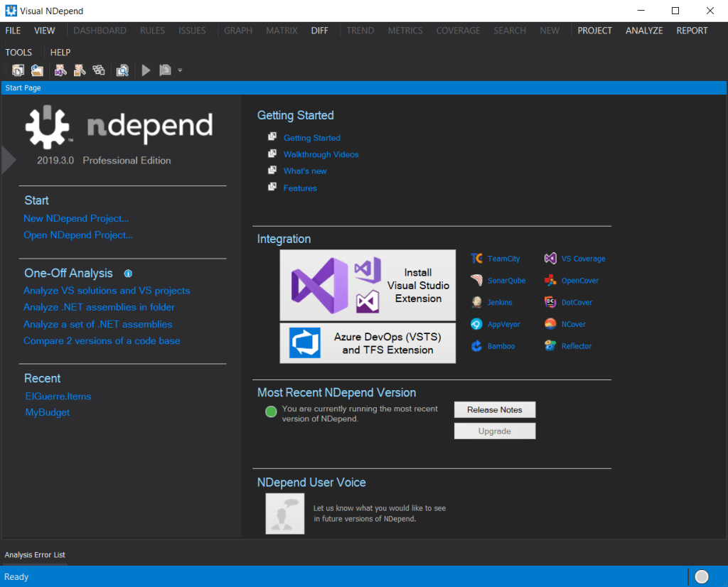Open the PROJECT menu

click(x=594, y=31)
